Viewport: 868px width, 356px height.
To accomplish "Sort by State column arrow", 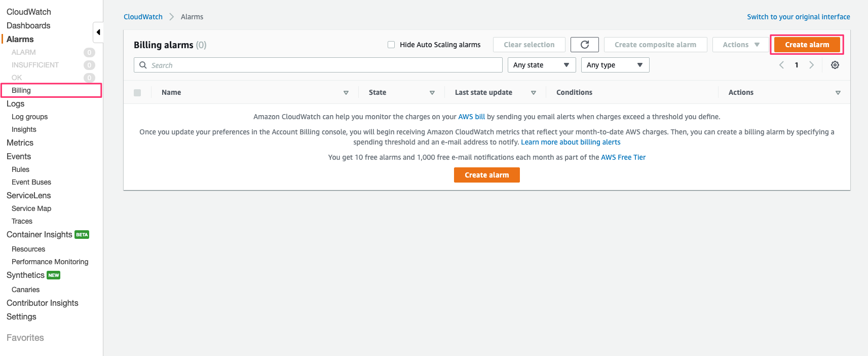I will tap(432, 93).
